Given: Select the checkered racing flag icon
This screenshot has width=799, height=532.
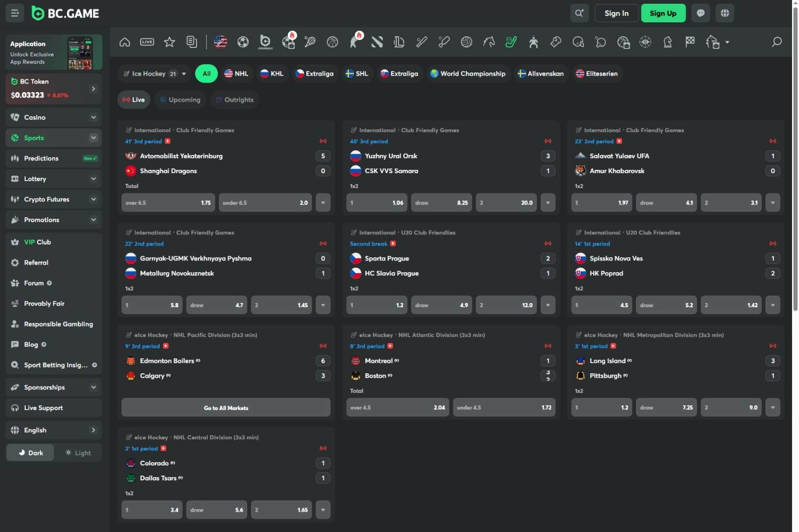Looking at the screenshot, I should click(x=690, y=42).
